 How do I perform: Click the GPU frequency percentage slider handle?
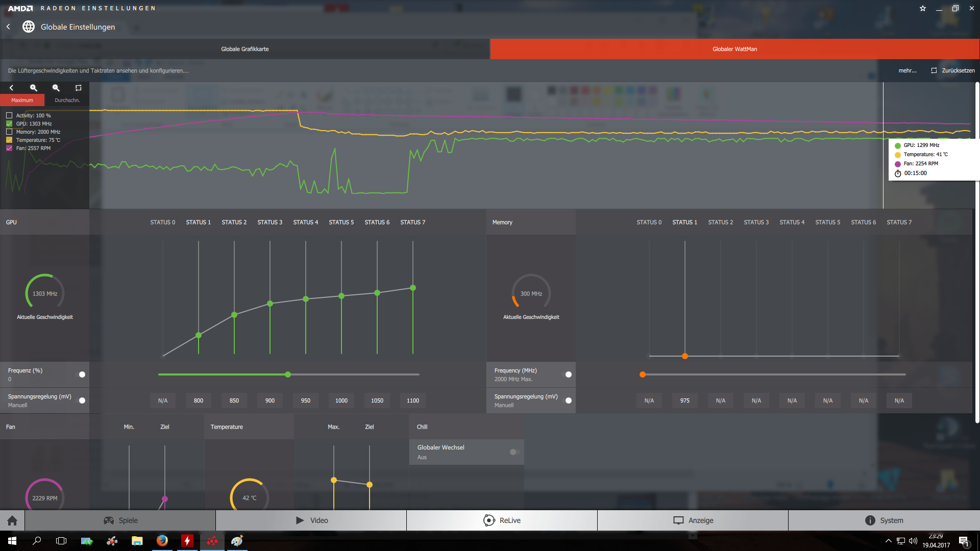(x=288, y=374)
